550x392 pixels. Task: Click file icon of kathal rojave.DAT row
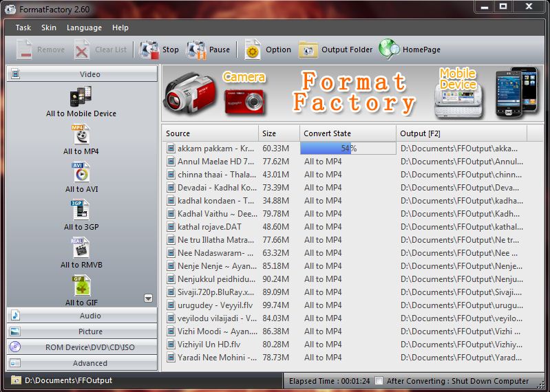click(x=171, y=227)
